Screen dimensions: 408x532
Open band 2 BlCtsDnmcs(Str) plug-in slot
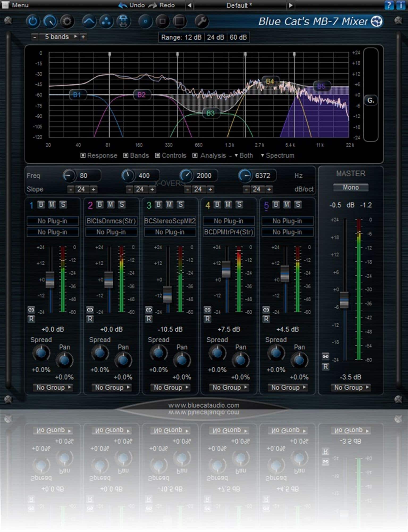[111, 221]
